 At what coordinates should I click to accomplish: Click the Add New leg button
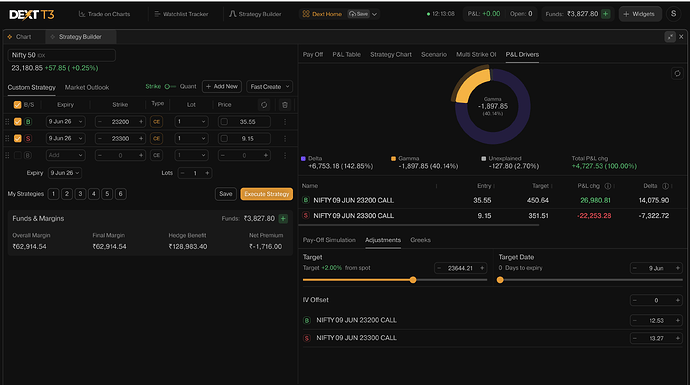tap(222, 87)
